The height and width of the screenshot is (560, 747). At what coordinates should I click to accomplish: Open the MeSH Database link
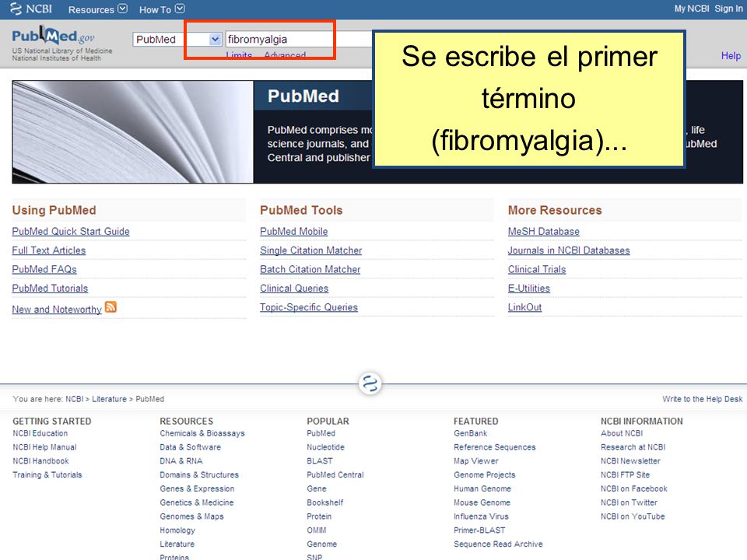(544, 232)
